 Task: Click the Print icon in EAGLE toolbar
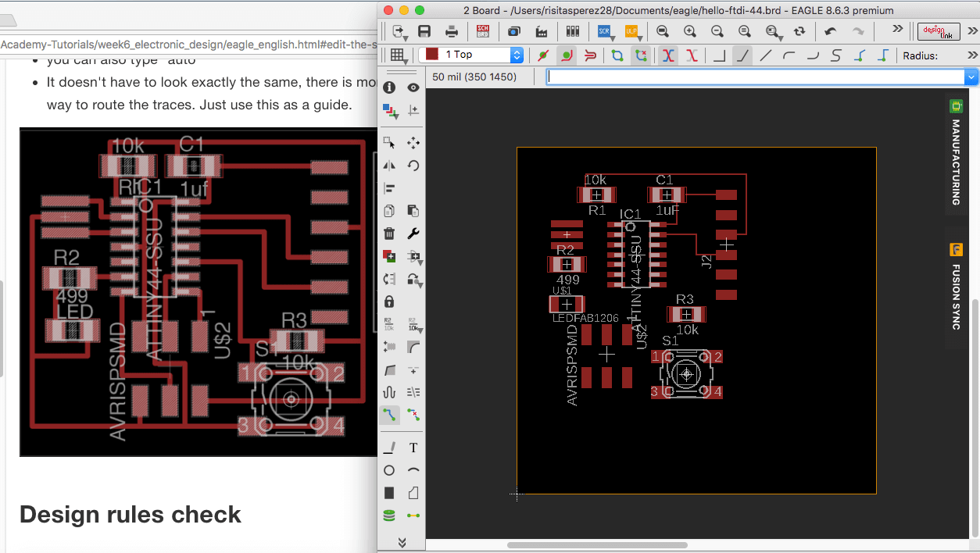click(x=452, y=31)
